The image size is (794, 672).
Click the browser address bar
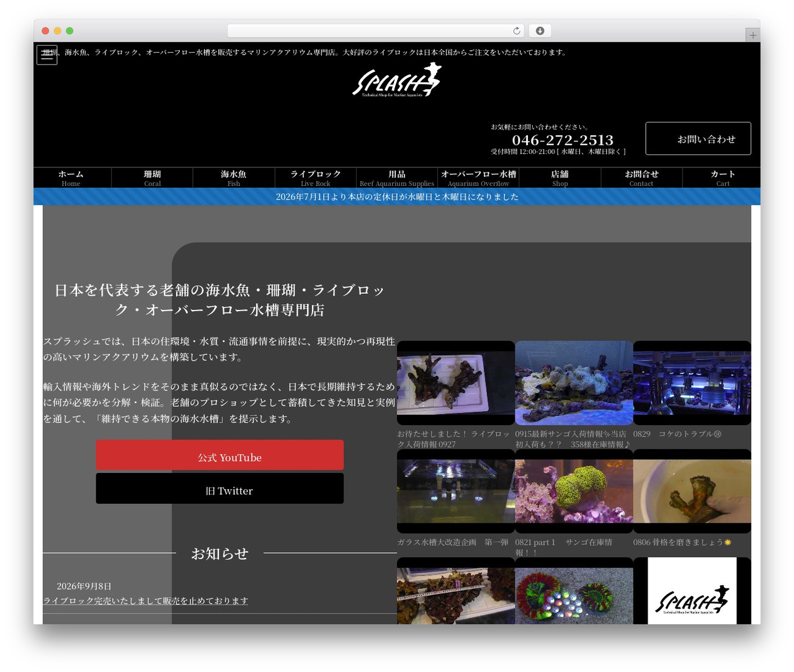[x=376, y=31]
